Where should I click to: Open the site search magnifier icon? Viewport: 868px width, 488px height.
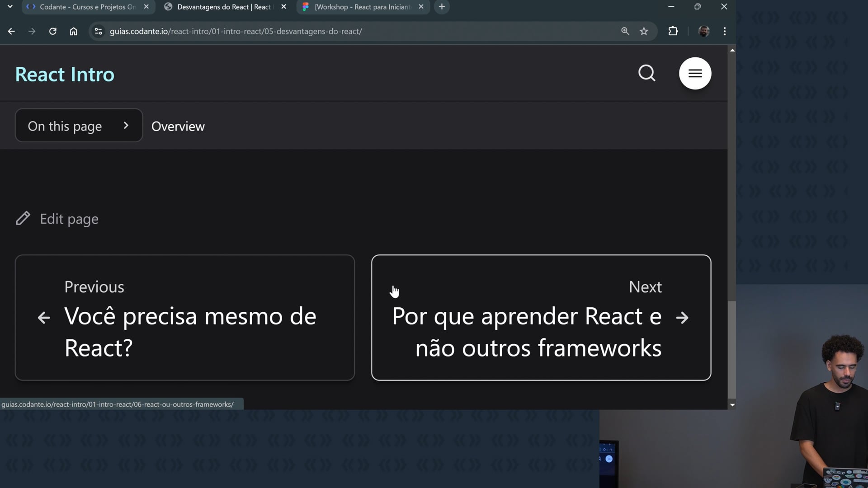tap(646, 73)
